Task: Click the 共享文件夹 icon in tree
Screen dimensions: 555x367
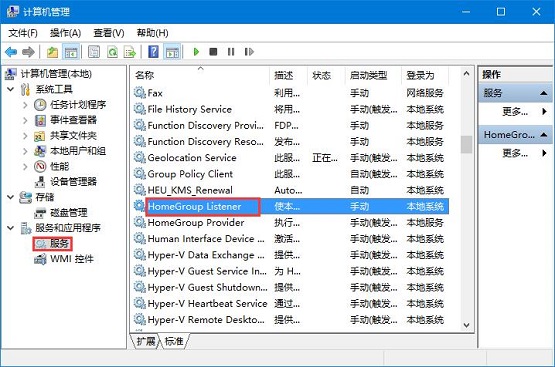Action: 40,136
